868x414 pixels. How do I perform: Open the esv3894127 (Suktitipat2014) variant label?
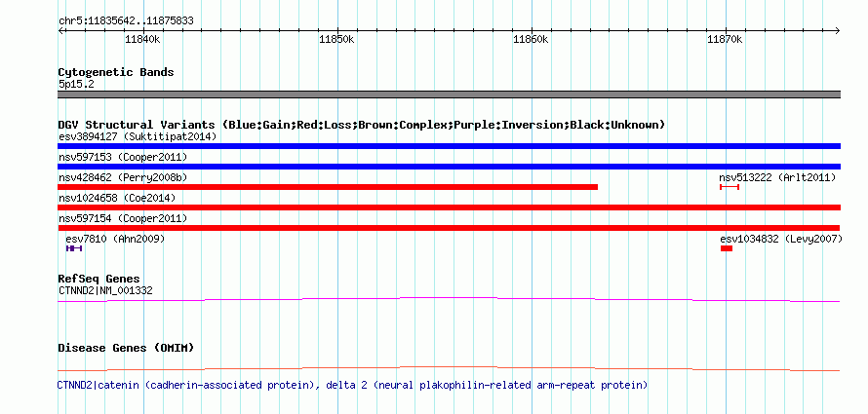click(x=138, y=136)
